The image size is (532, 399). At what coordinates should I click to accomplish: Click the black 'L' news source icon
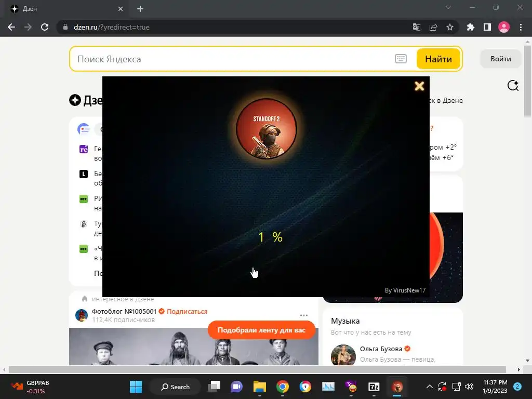coord(84,174)
